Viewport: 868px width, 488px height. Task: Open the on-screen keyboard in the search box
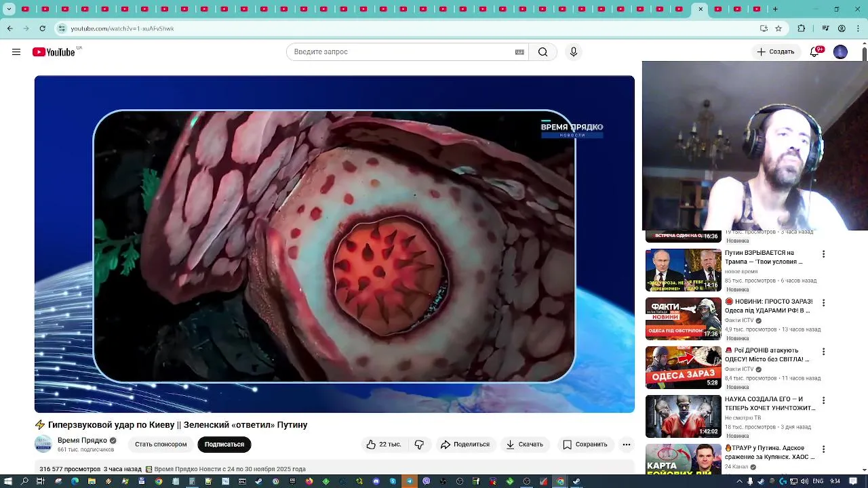click(519, 52)
